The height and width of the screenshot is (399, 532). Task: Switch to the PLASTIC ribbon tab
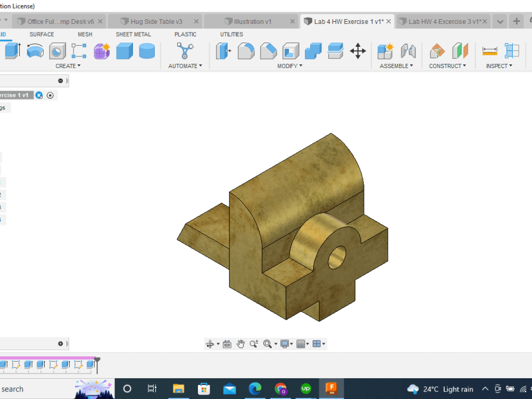tap(185, 34)
